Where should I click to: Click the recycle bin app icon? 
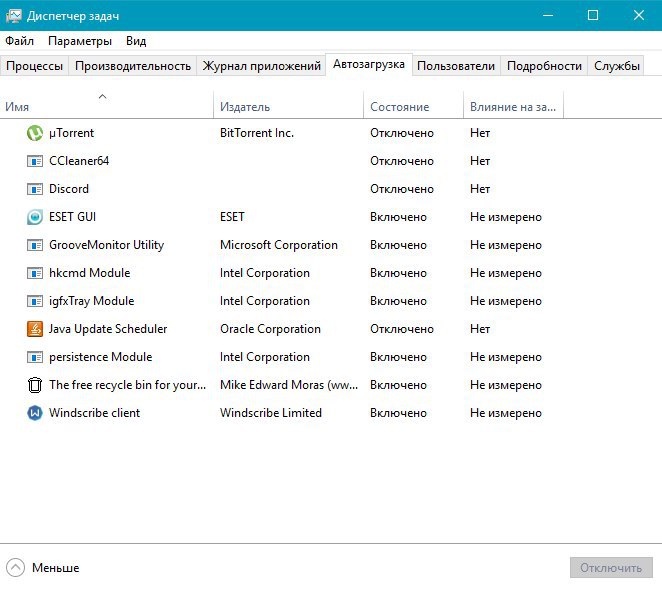point(35,385)
